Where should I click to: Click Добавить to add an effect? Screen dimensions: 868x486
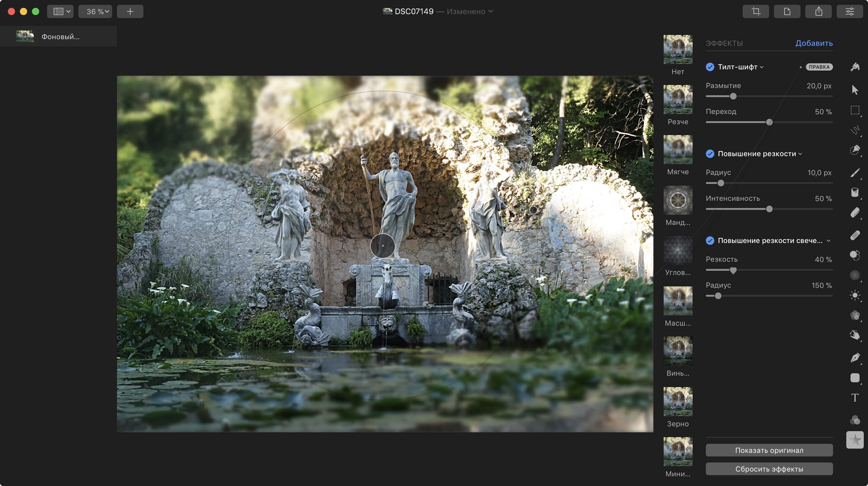[x=814, y=43]
